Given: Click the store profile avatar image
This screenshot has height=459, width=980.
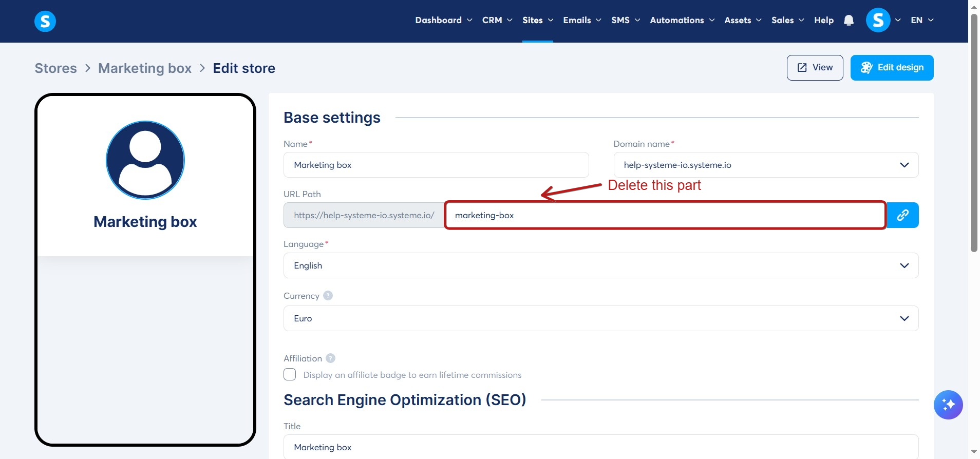Looking at the screenshot, I should pos(145,160).
